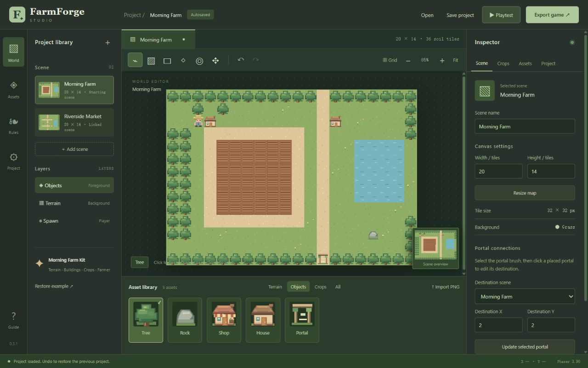The image size is (588, 368).
Task: Open the Rules sidebar section
Action: point(14,125)
